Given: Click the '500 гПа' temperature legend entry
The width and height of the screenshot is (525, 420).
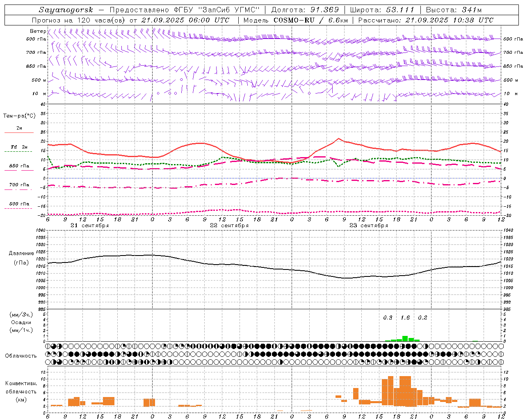Looking at the screenshot, I should coord(19,204).
